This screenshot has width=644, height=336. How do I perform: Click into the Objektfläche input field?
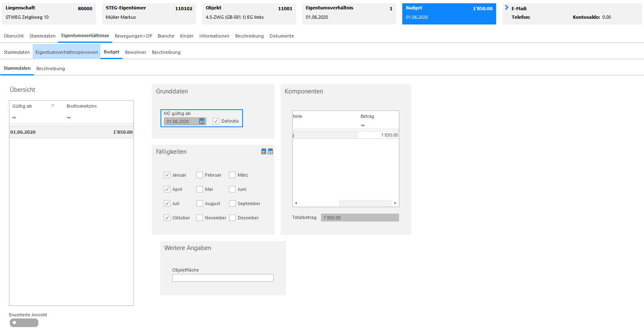(223, 278)
